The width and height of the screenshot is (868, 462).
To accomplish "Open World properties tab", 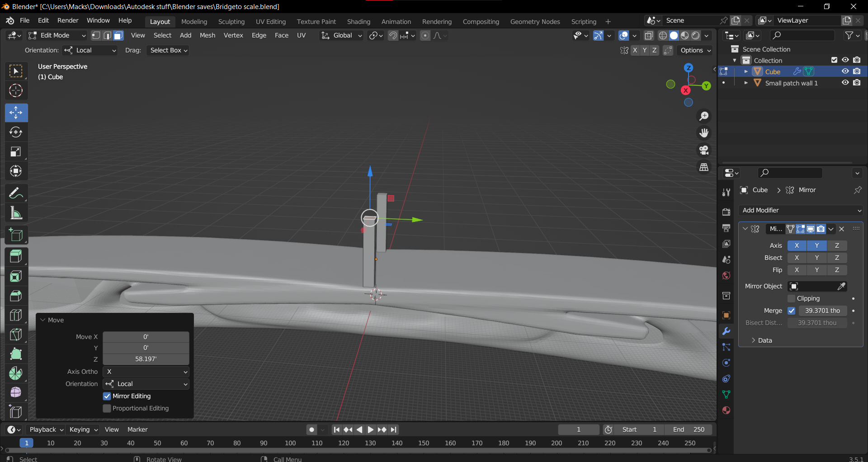I will 726,276.
